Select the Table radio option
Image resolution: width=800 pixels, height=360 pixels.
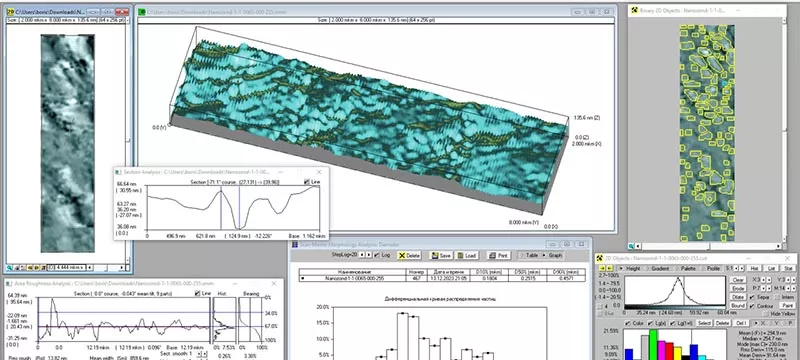(x=530, y=255)
